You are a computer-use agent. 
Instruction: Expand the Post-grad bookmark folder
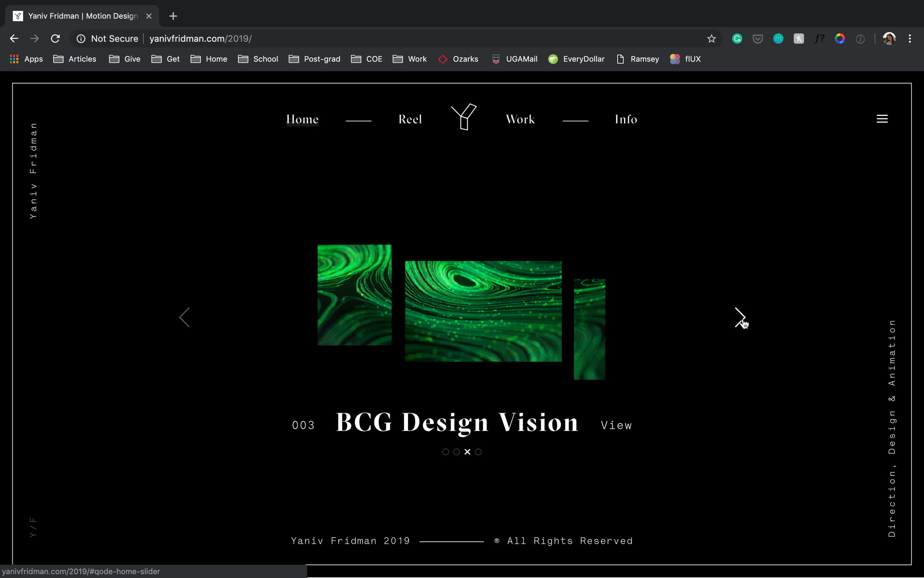[x=315, y=59]
